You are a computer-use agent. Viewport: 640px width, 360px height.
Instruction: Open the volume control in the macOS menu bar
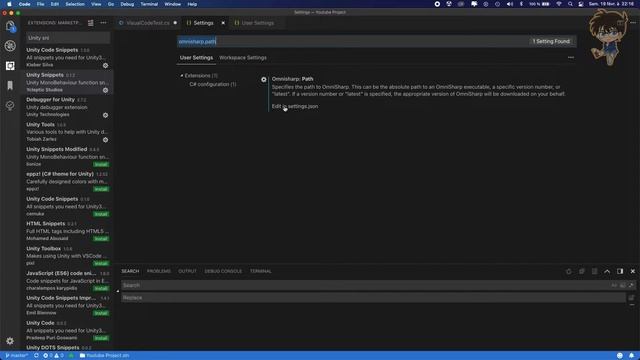(x=510, y=4)
